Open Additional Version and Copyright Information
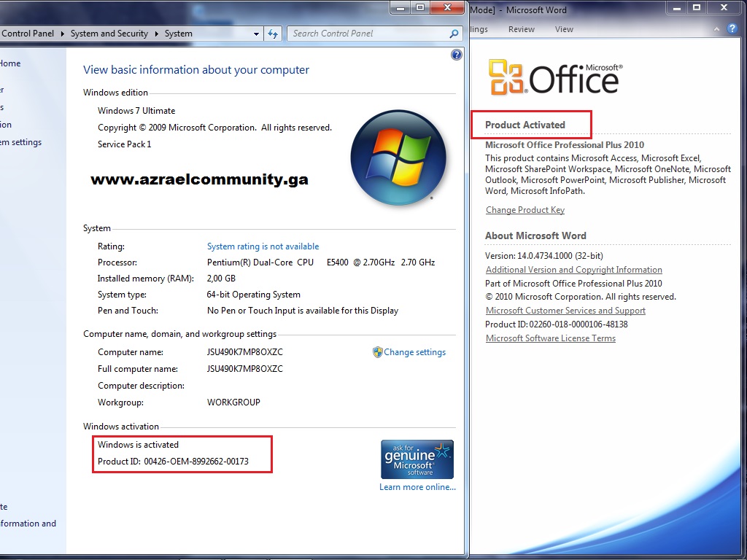Screen dimensions: 747x560 point(573,270)
